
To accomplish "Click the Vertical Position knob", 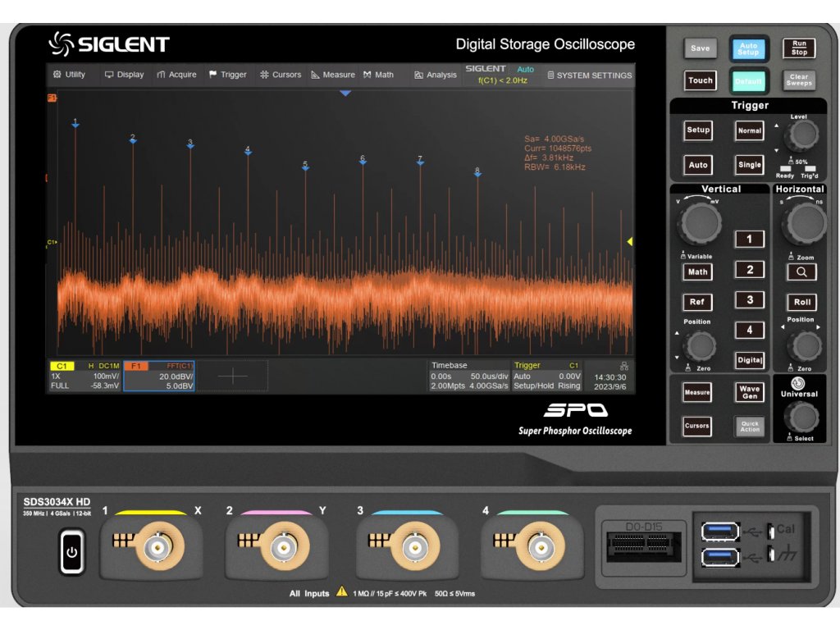I will click(701, 346).
